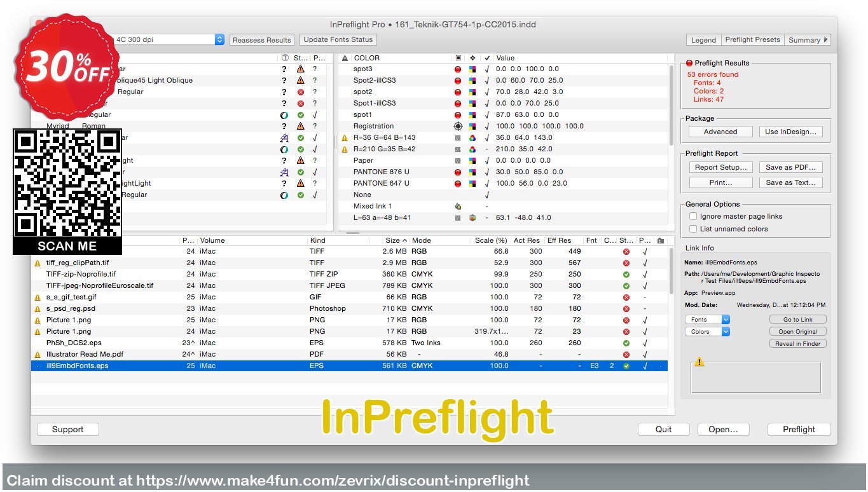Switch to the Summary tab

click(808, 39)
